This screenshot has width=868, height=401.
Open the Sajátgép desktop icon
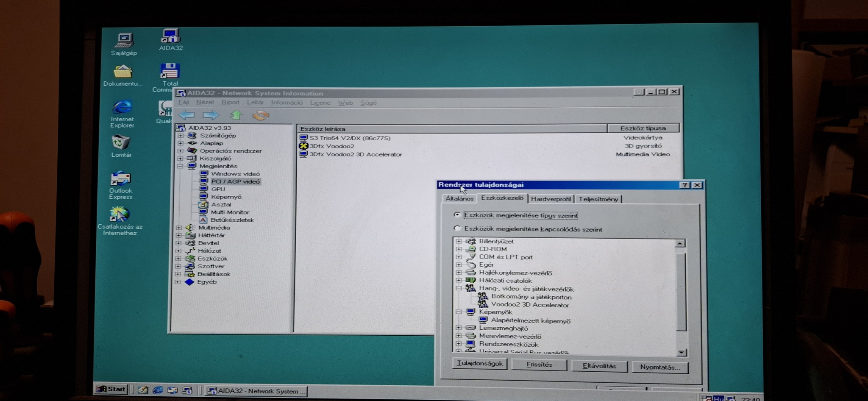click(x=124, y=44)
